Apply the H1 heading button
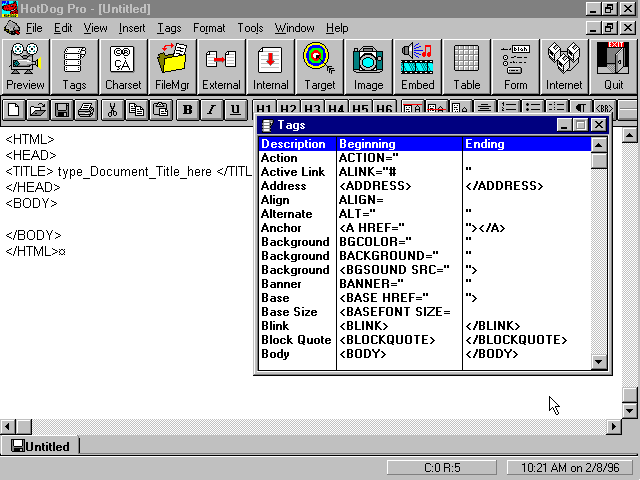Viewport: 640px width, 480px height. [263, 109]
